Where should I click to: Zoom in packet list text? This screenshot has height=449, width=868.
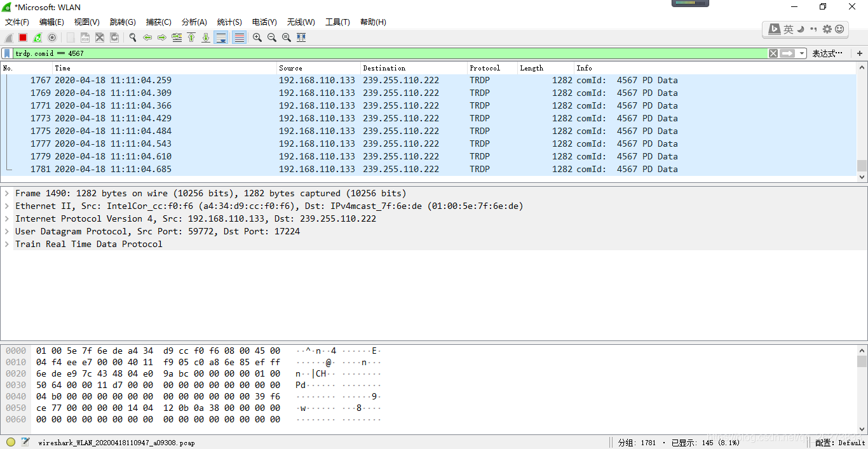[257, 37]
